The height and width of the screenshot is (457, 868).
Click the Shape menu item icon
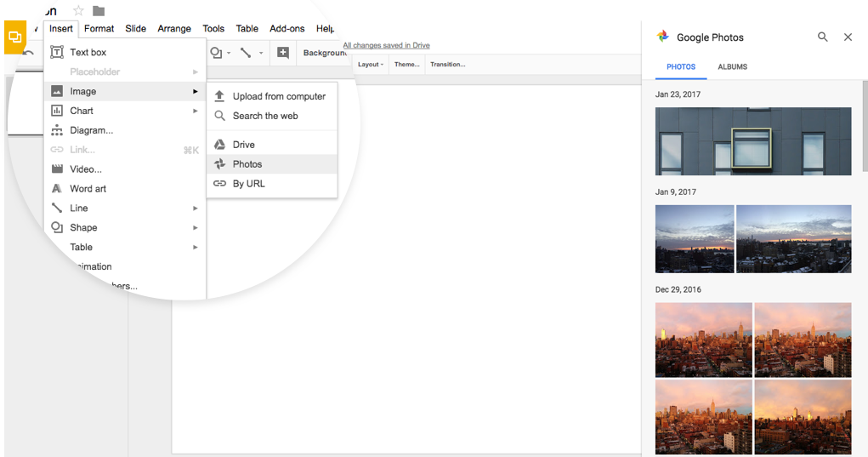[x=56, y=227]
